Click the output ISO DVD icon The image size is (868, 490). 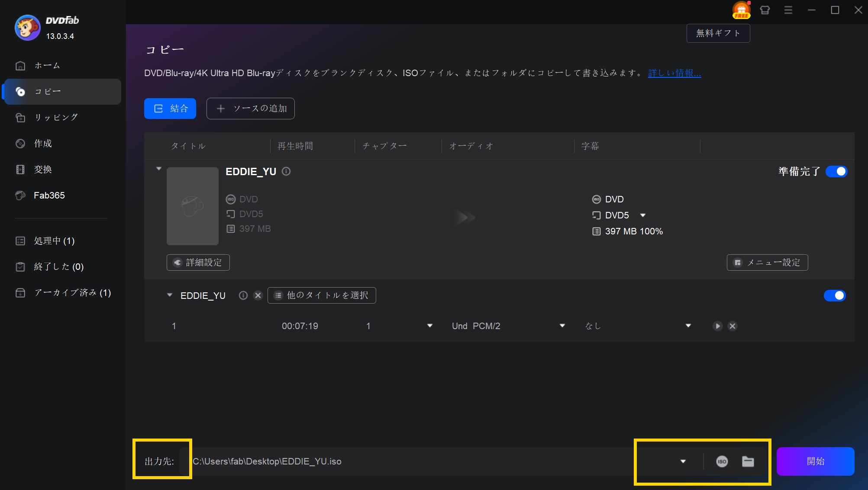597,199
